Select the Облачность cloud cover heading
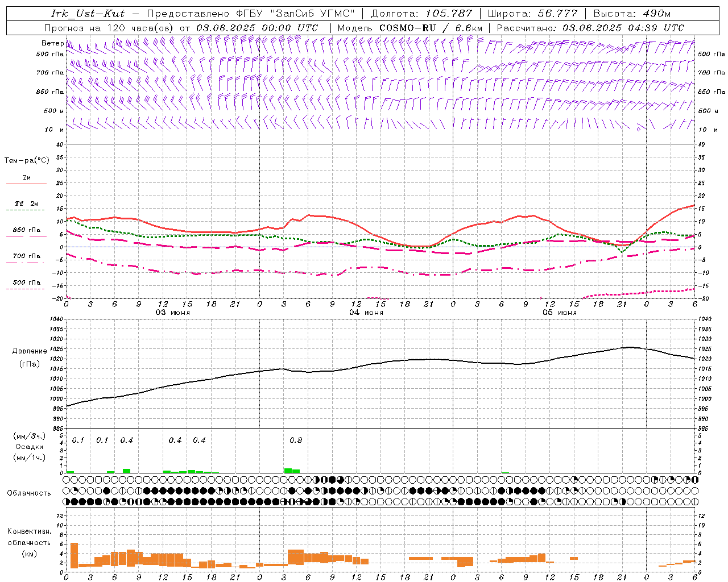The width and height of the screenshot is (728, 582). tap(29, 493)
